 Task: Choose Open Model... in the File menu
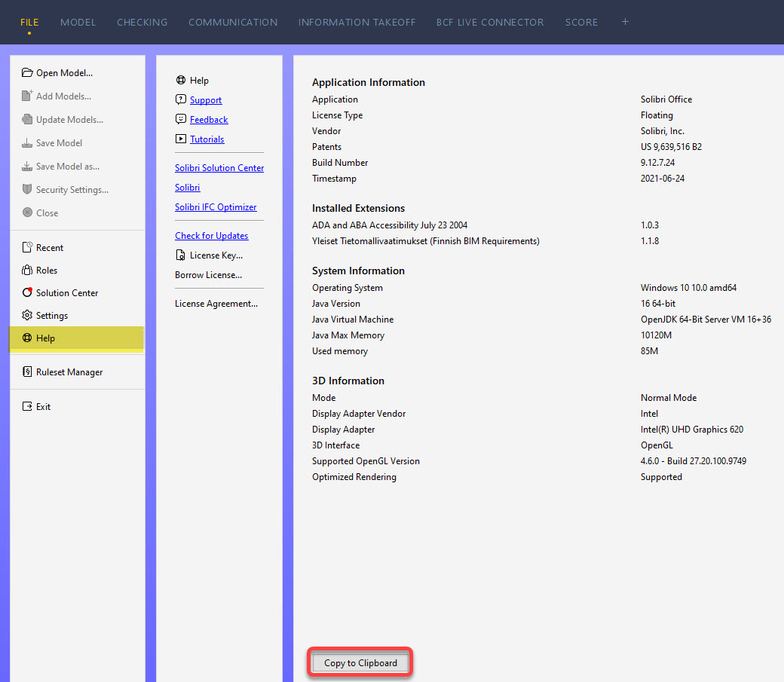78,73
